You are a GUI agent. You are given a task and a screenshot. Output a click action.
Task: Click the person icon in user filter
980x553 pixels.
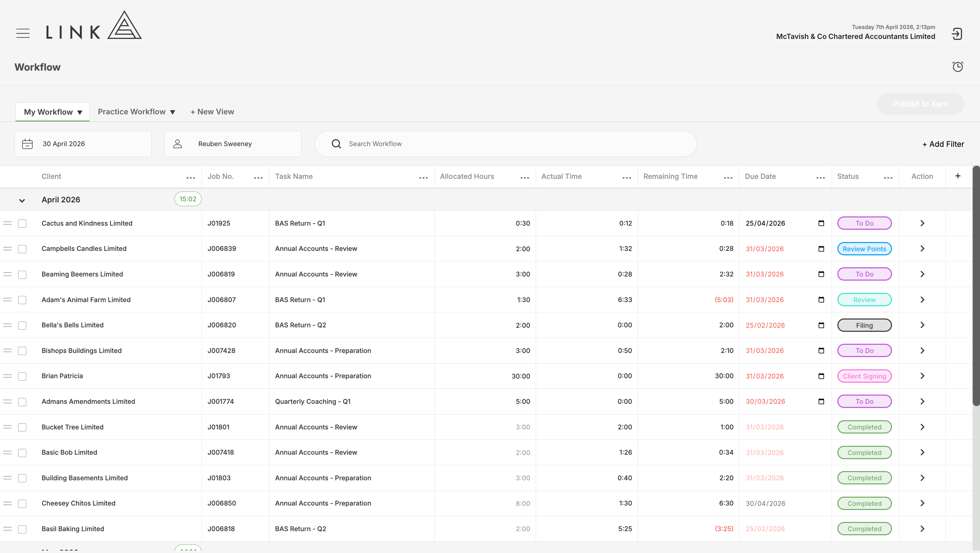coord(177,144)
